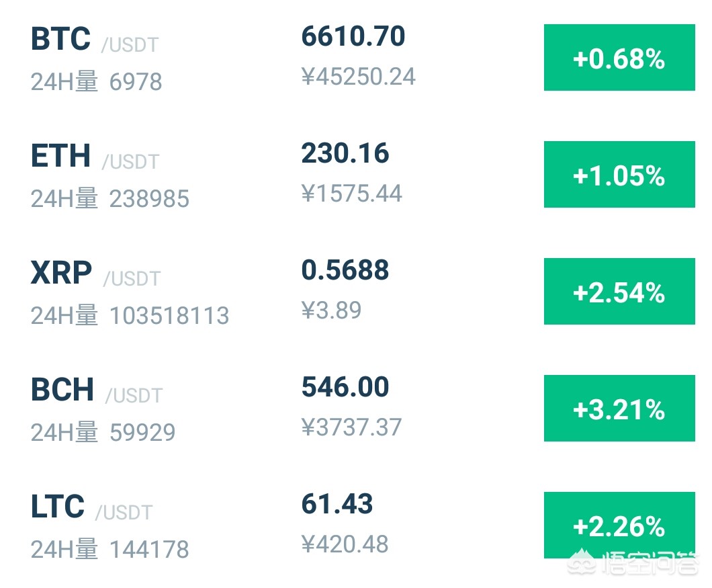Select XRP price 0.5688
The height and width of the screenshot is (588, 712).
tap(345, 270)
